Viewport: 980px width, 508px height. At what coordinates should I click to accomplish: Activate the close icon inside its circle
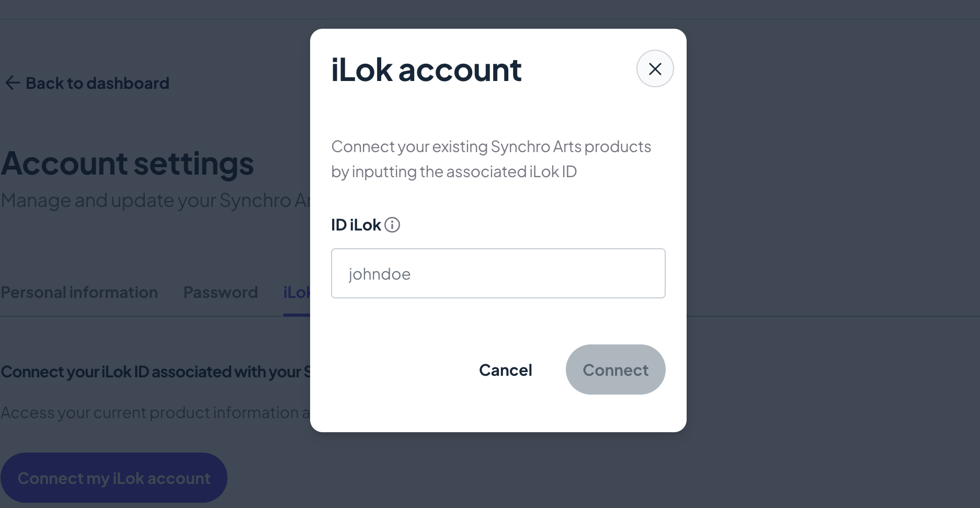[x=655, y=68]
